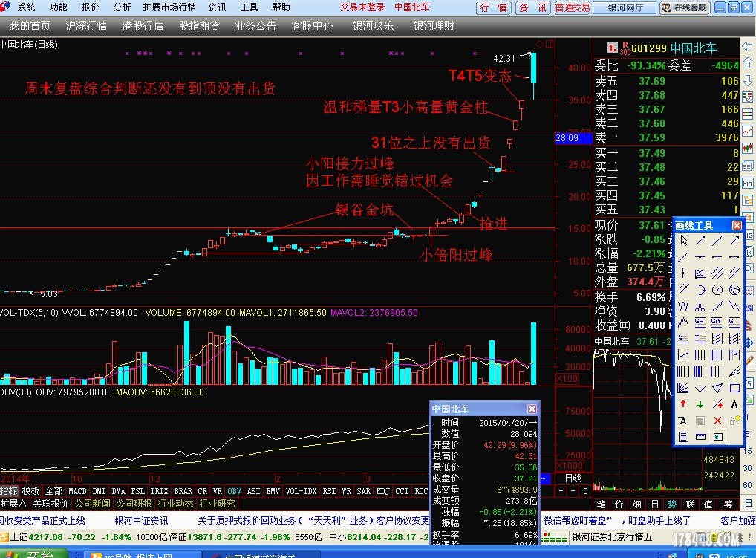The width and height of the screenshot is (756, 558).
Task: Switch to the RSI indicator
Action: tap(329, 491)
